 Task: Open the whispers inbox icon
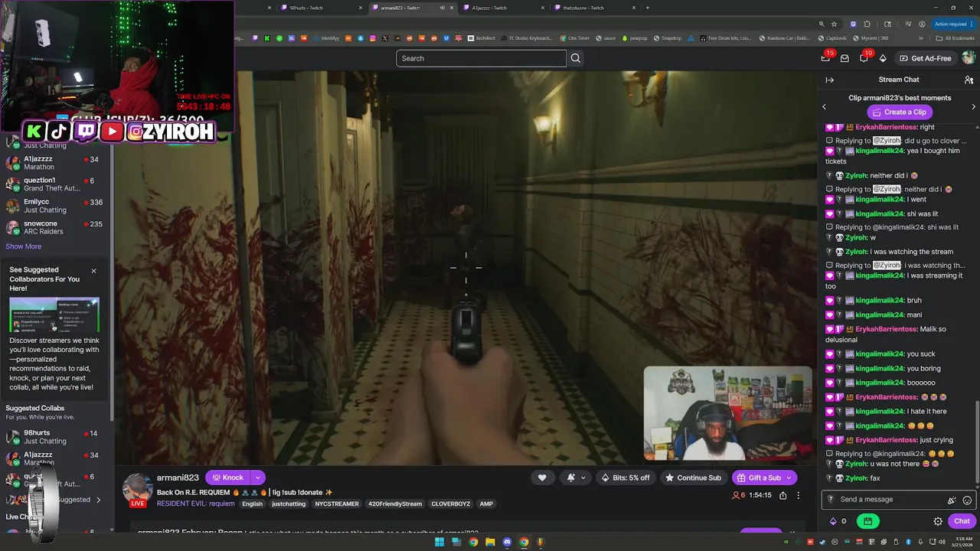(844, 58)
